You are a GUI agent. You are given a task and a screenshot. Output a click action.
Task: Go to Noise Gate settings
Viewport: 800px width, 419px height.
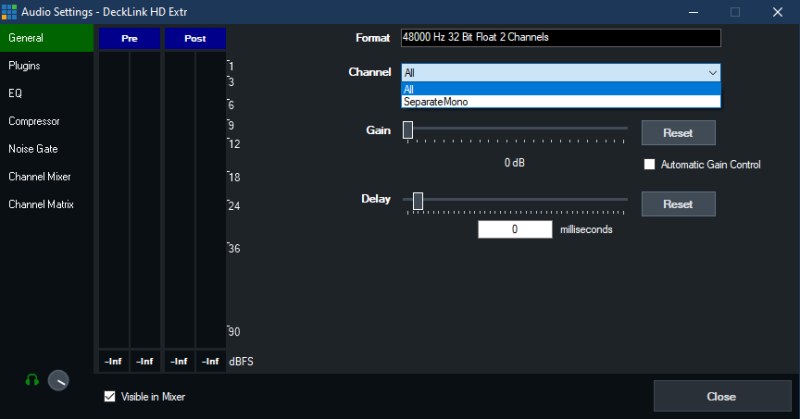(33, 149)
